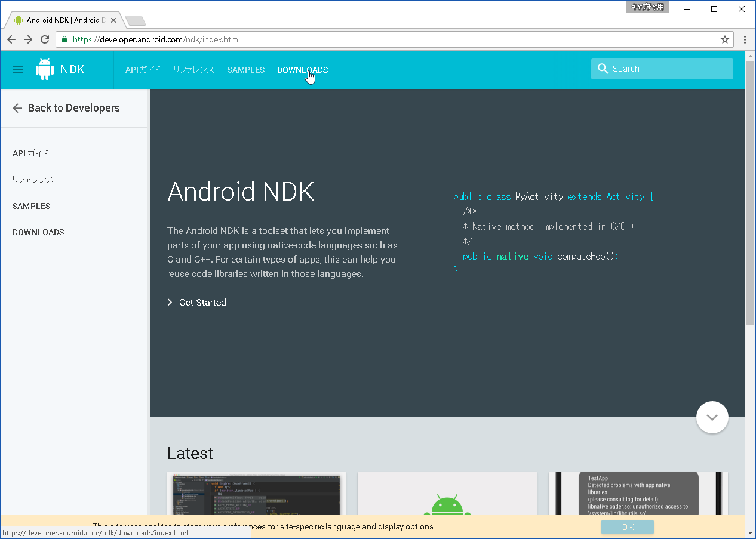Open APIガイド in the top navigation

tap(143, 70)
